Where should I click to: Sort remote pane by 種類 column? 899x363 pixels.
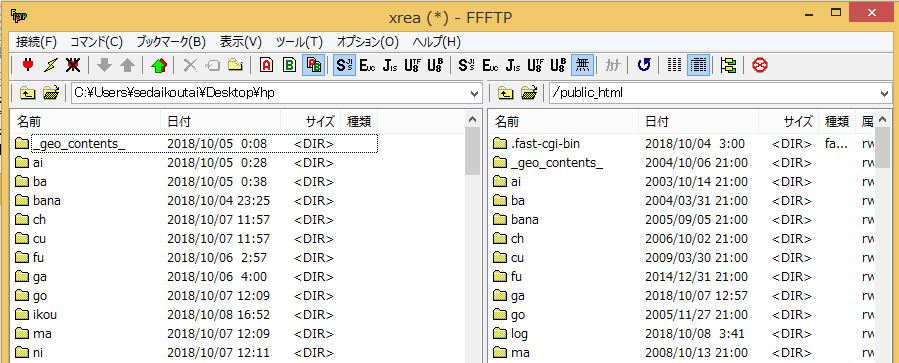click(x=837, y=121)
